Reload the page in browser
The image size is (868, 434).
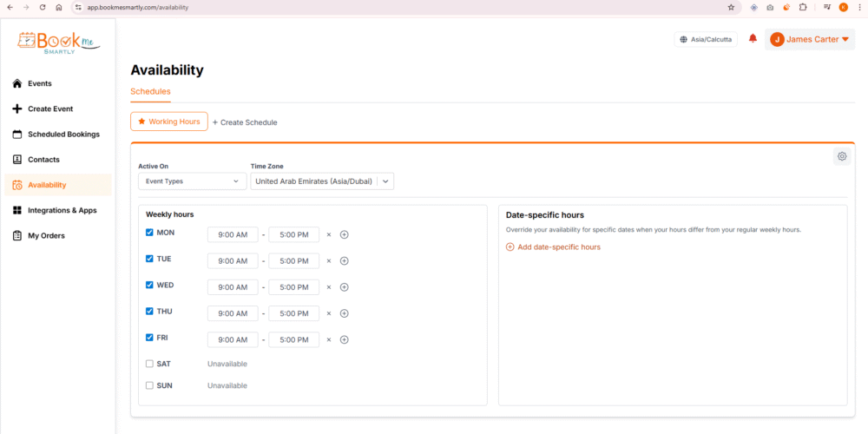pos(43,7)
